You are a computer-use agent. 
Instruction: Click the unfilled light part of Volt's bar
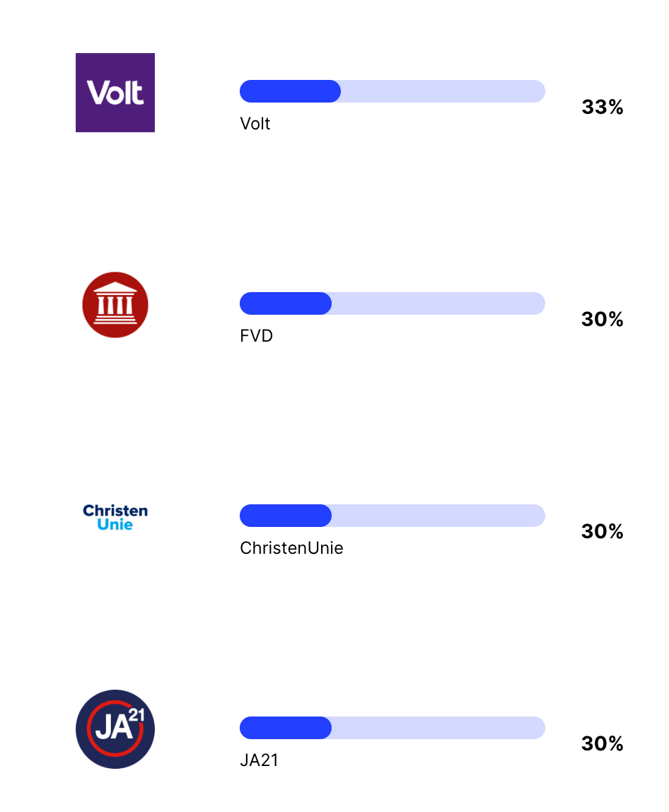pos(442,91)
